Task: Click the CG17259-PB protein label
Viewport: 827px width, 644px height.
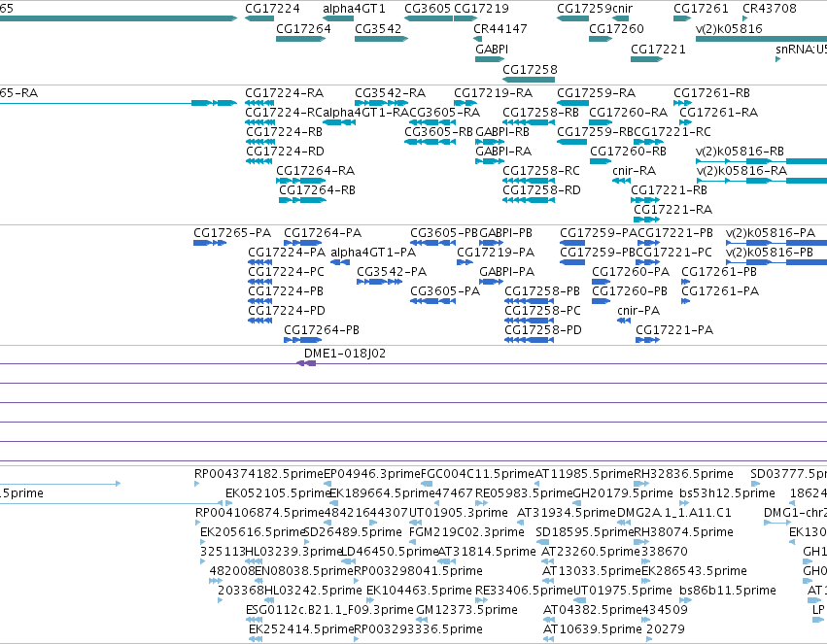Action: coord(598,253)
